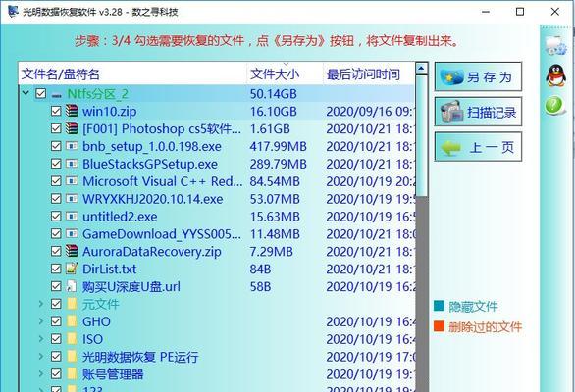Image resolution: width=575 pixels, height=392 pixels.
Task: Select the DirList.txt file name
Action: point(109,269)
